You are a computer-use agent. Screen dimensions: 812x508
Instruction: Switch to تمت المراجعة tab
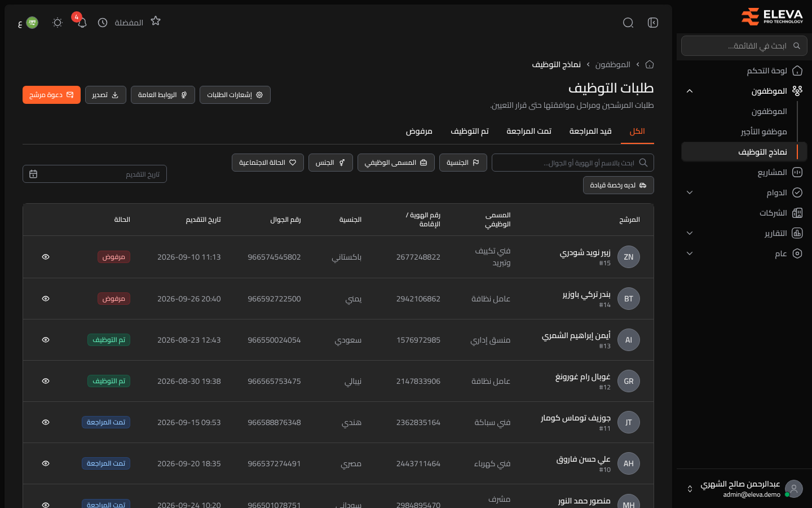click(529, 131)
